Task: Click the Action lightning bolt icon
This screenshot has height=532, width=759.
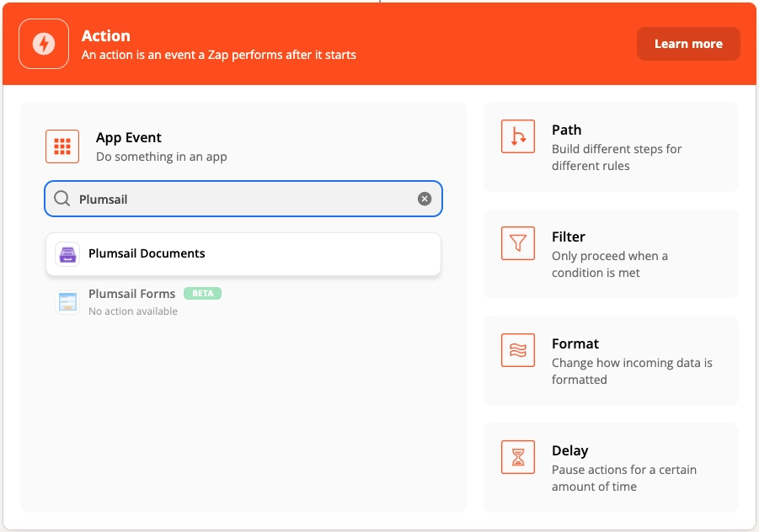Action: (x=44, y=44)
